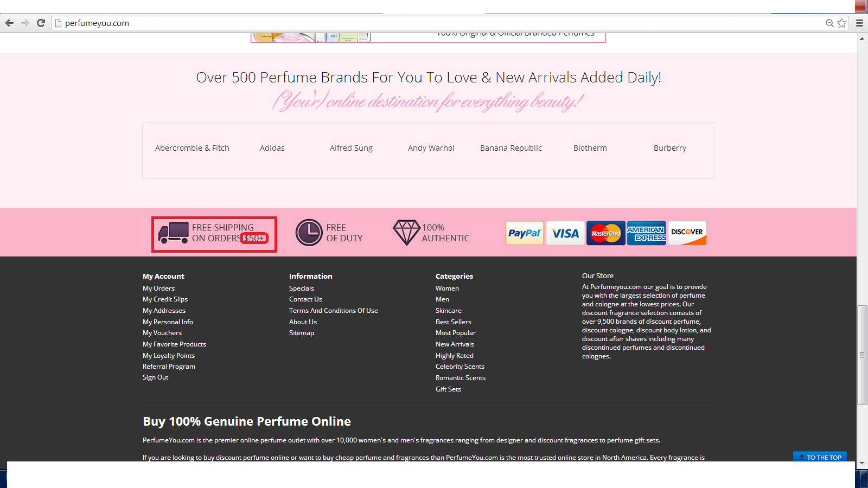Open My Favorite Products link
Viewport: 868px width, 488px height.
(x=174, y=344)
